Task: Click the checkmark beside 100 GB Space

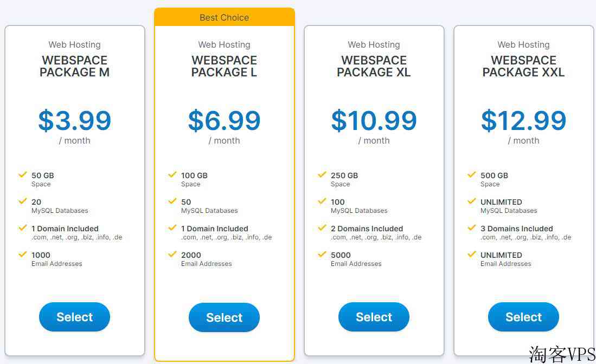Action: [172, 174]
